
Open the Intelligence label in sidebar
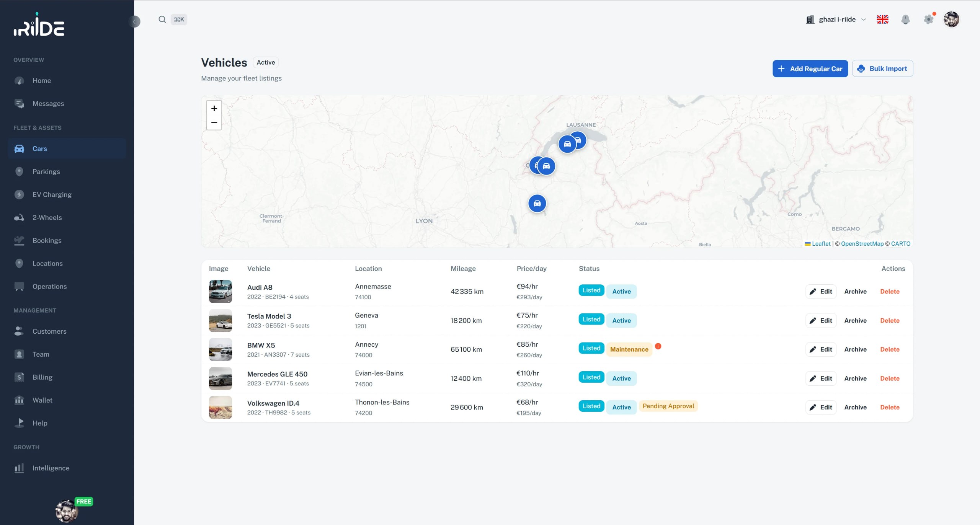click(51, 468)
